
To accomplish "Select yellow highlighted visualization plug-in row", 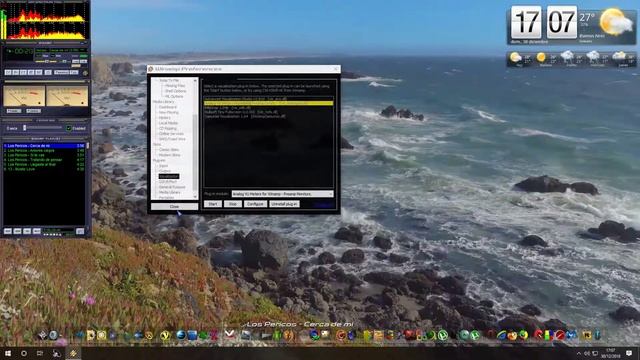I will click(x=269, y=103).
